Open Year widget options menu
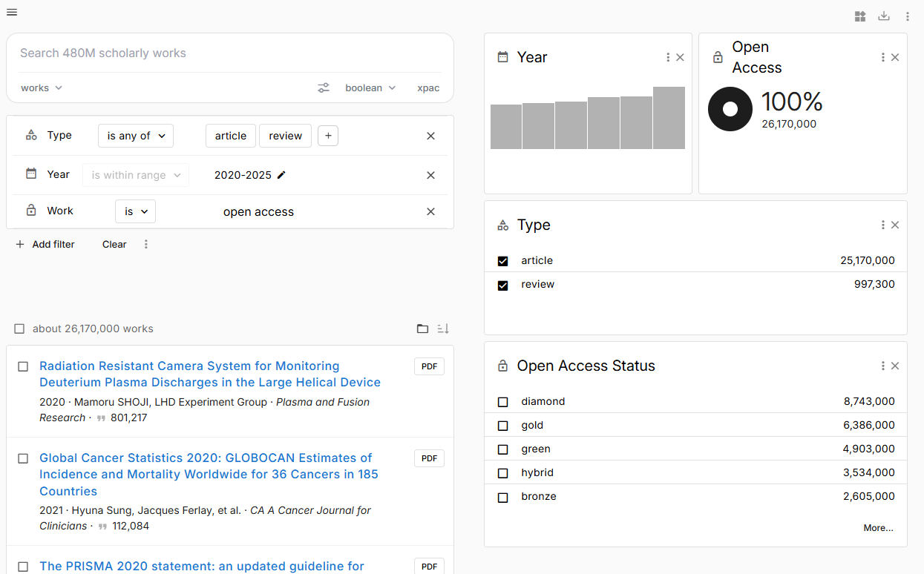This screenshot has height=574, width=924. pyautogui.click(x=668, y=57)
